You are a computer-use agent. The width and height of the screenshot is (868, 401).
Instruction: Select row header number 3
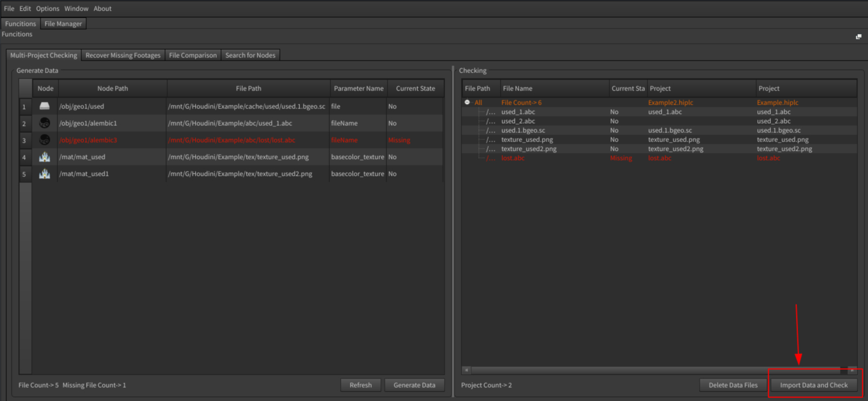(24, 140)
